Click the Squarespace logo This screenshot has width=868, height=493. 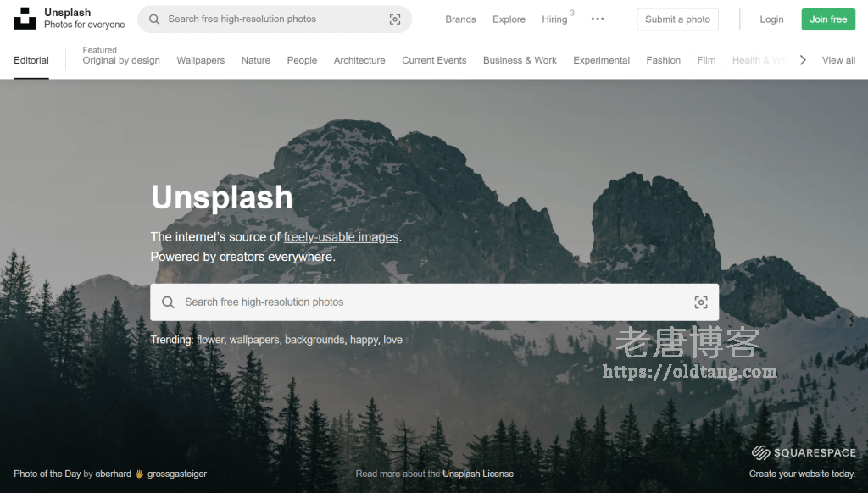pos(804,453)
